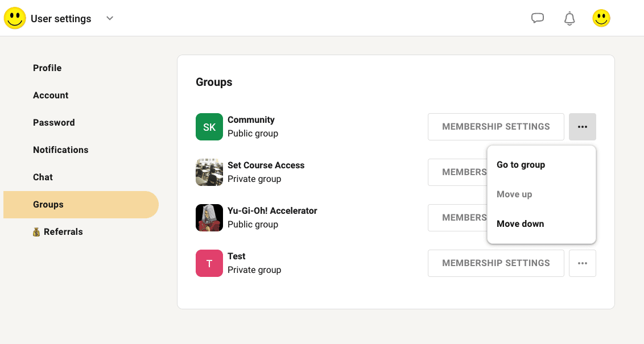Expand the User settings dropdown chevron
Image resolution: width=644 pixels, height=344 pixels.
(x=110, y=18)
